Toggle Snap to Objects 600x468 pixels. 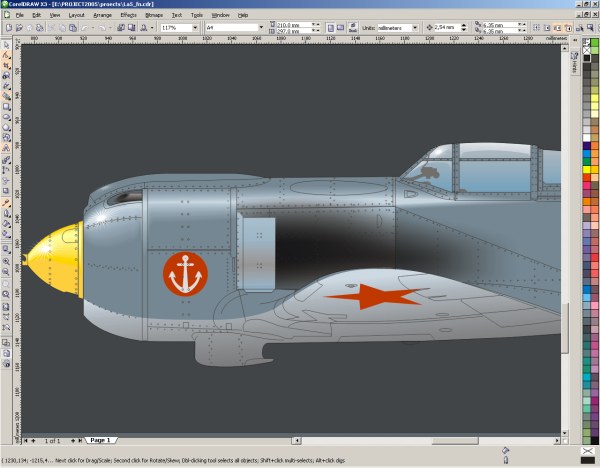tap(558, 28)
